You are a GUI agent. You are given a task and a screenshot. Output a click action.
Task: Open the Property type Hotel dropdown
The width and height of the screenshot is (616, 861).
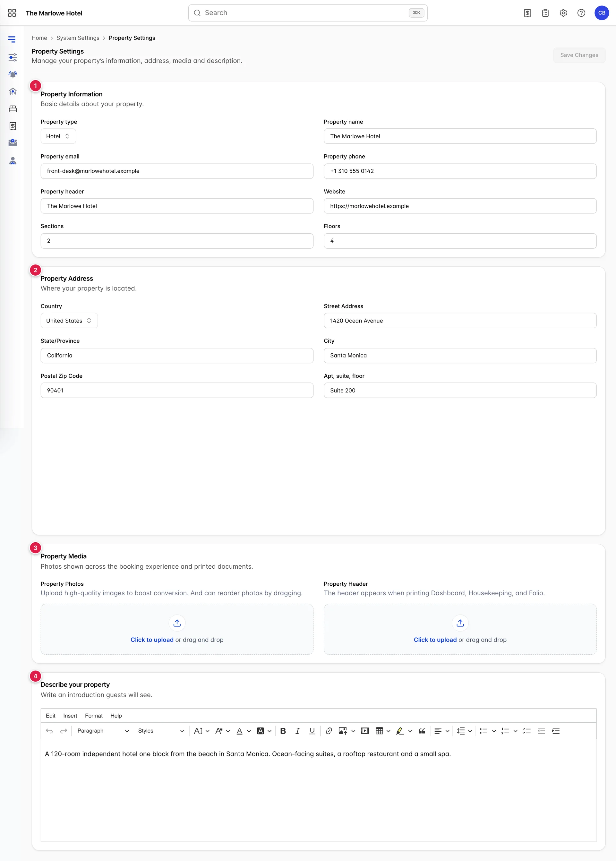(58, 136)
